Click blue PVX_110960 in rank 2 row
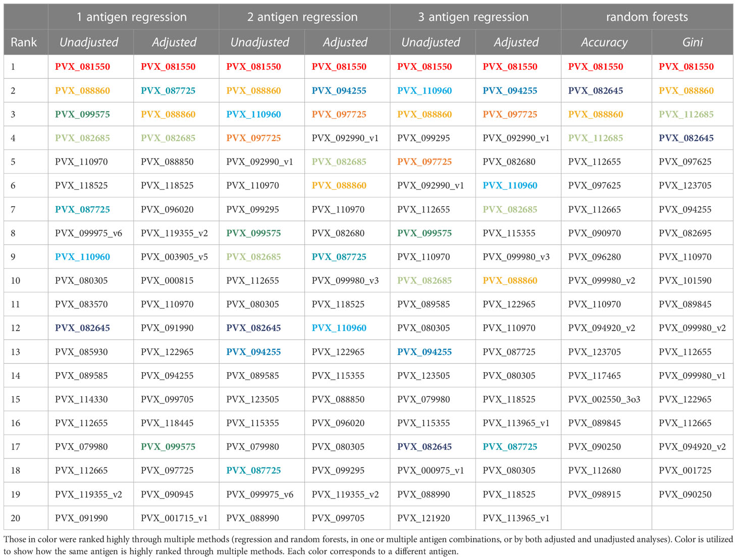737x560 pixels. [x=425, y=91]
